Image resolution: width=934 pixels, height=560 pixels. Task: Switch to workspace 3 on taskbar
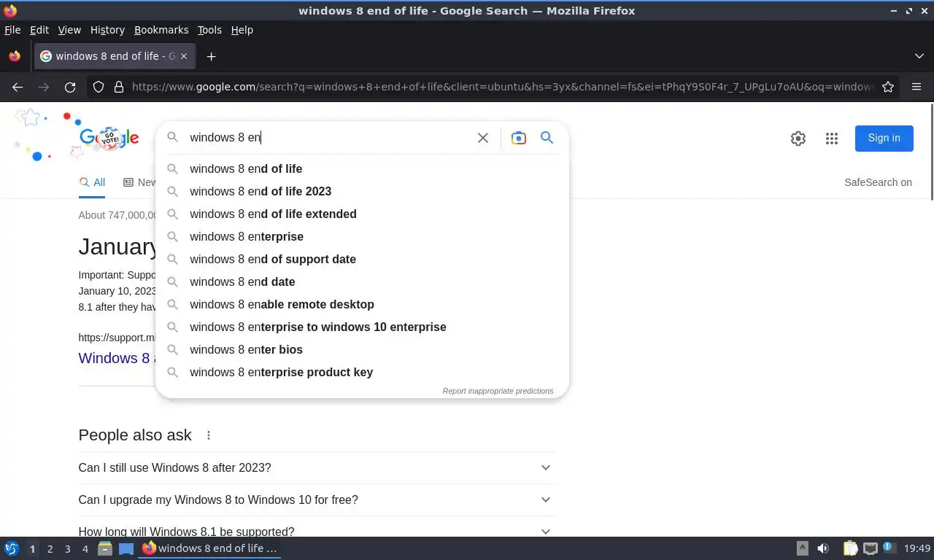pyautogui.click(x=67, y=548)
